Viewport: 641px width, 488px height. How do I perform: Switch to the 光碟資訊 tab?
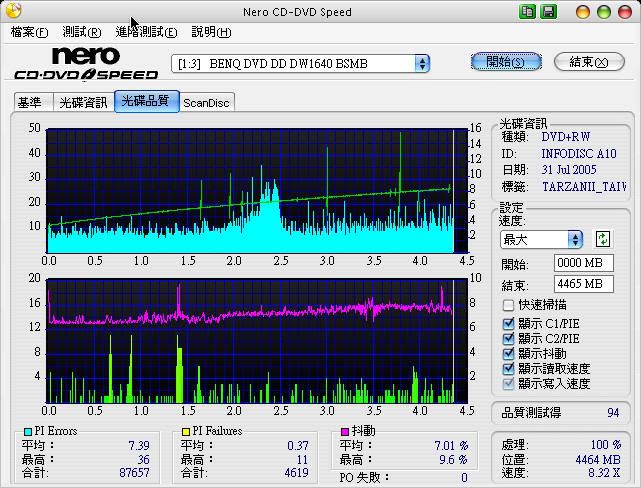pyautogui.click(x=84, y=103)
